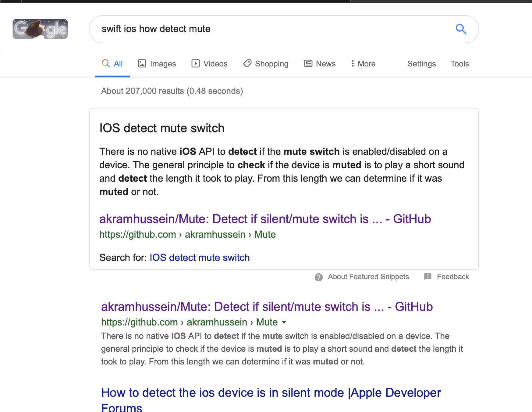Click the featured snippet paragraph 'There is no native iOS API'

282,172
